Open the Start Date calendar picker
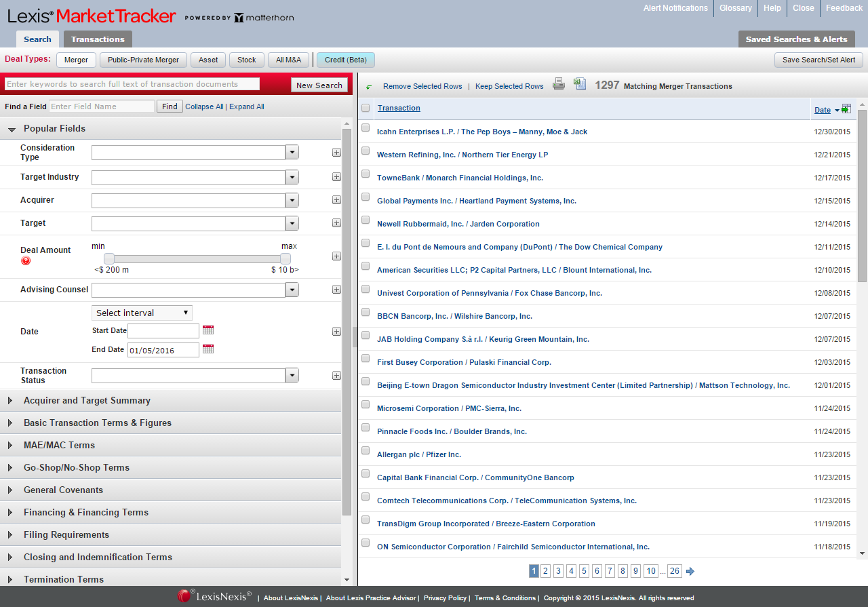The height and width of the screenshot is (607, 868). pos(208,330)
